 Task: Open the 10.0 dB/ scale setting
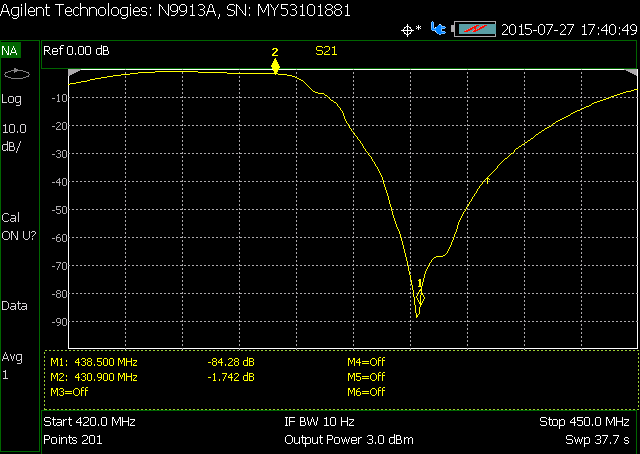[15, 137]
